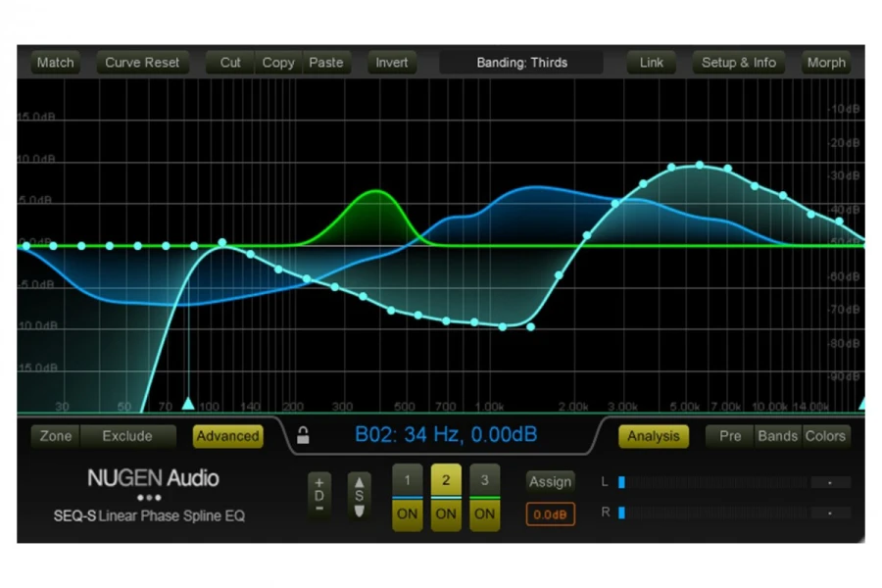Reset the curve with Curve Reset
882x588 pixels.
[142, 63]
